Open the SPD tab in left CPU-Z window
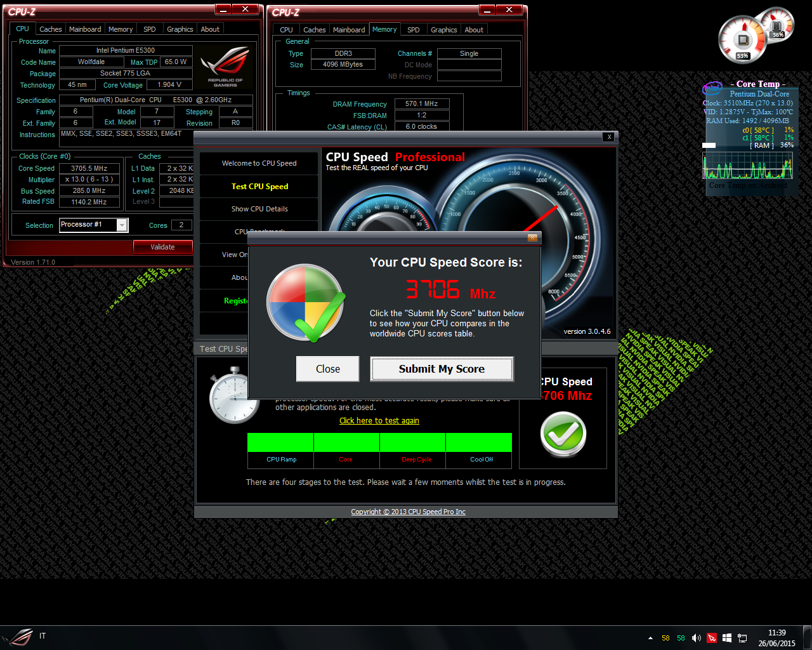This screenshot has width=812, height=650. (150, 29)
